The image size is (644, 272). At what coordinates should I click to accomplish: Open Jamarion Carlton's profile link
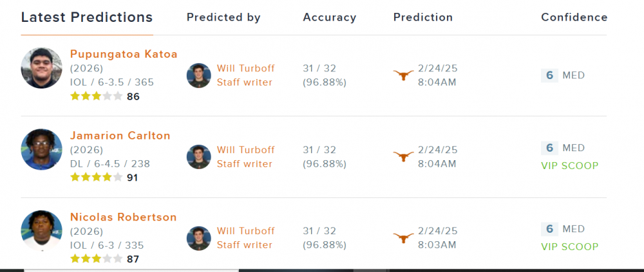(120, 136)
